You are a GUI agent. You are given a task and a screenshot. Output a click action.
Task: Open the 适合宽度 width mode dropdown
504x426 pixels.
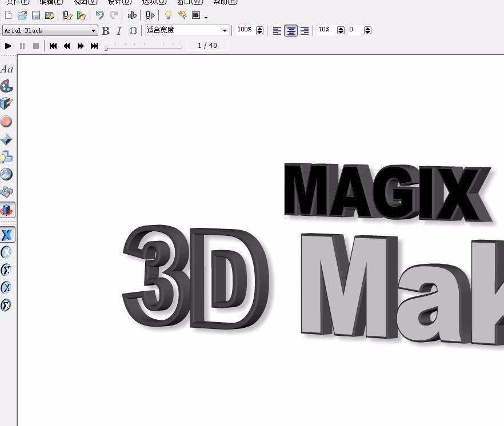225,30
